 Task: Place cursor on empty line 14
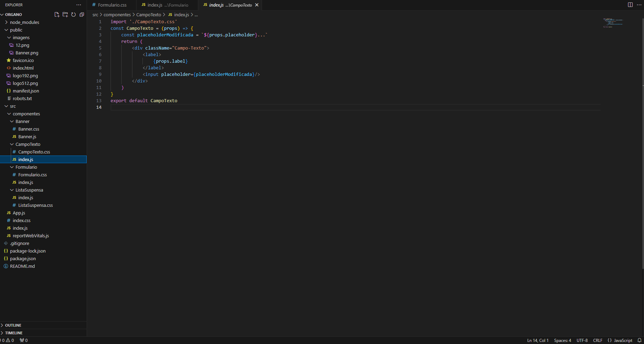click(356, 107)
